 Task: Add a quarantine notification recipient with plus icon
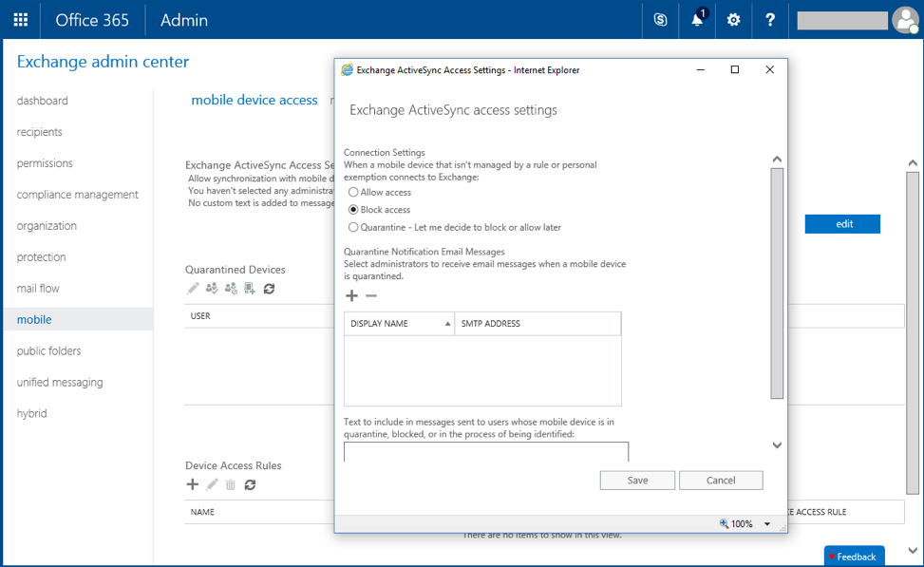(351, 295)
